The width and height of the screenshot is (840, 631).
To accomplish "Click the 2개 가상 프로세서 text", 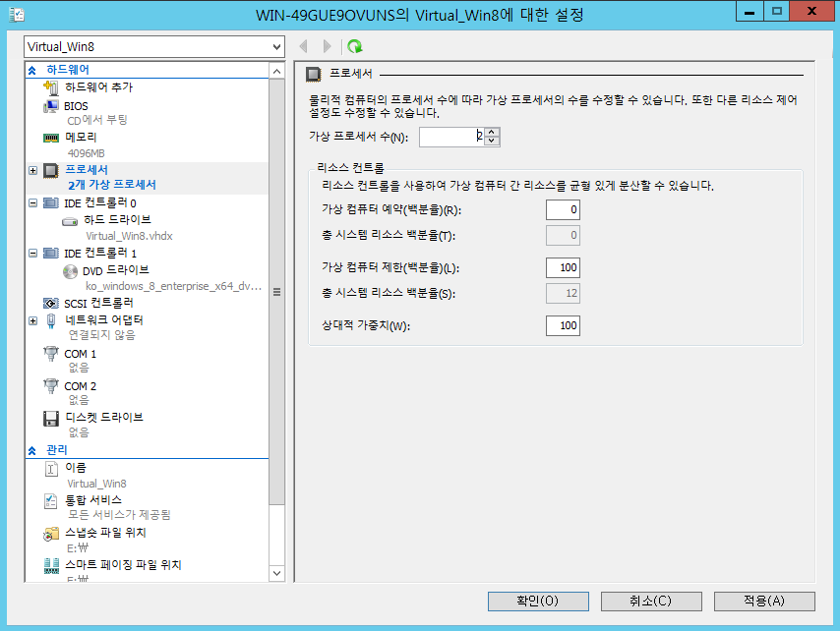I will (112, 185).
